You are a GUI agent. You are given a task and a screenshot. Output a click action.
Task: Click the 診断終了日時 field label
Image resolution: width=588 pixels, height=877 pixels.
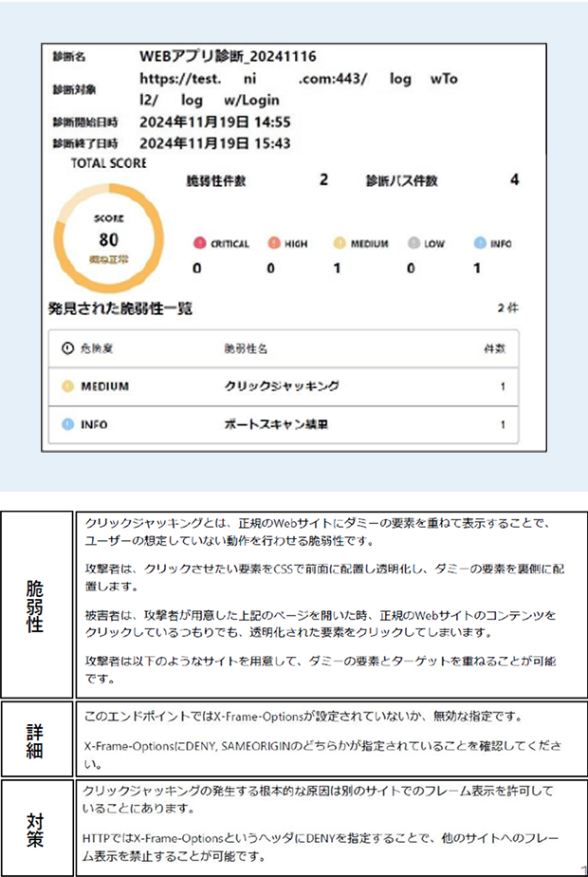tap(85, 144)
